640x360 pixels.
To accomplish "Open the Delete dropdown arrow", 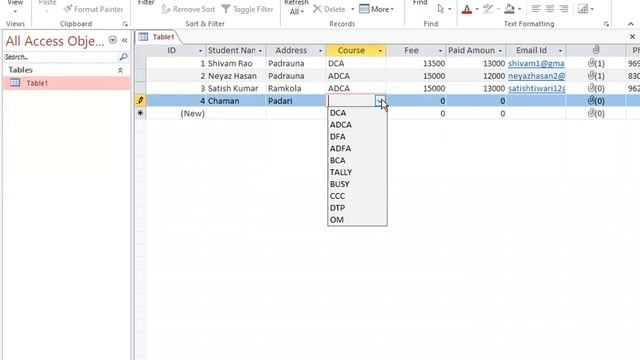I will [x=352, y=9].
